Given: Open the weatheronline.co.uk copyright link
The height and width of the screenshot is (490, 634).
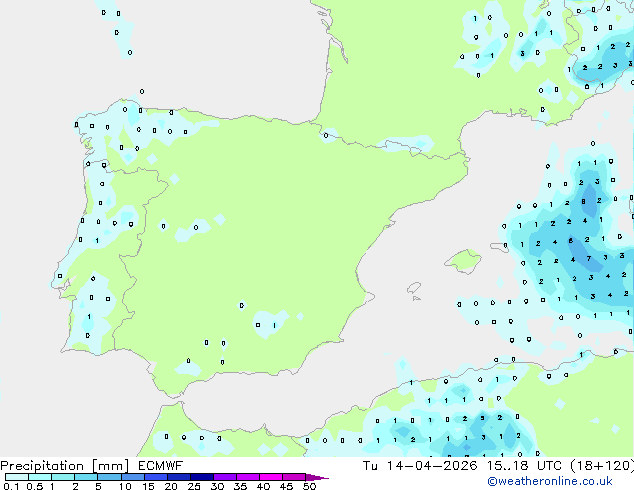Looking at the screenshot, I should point(550,481).
